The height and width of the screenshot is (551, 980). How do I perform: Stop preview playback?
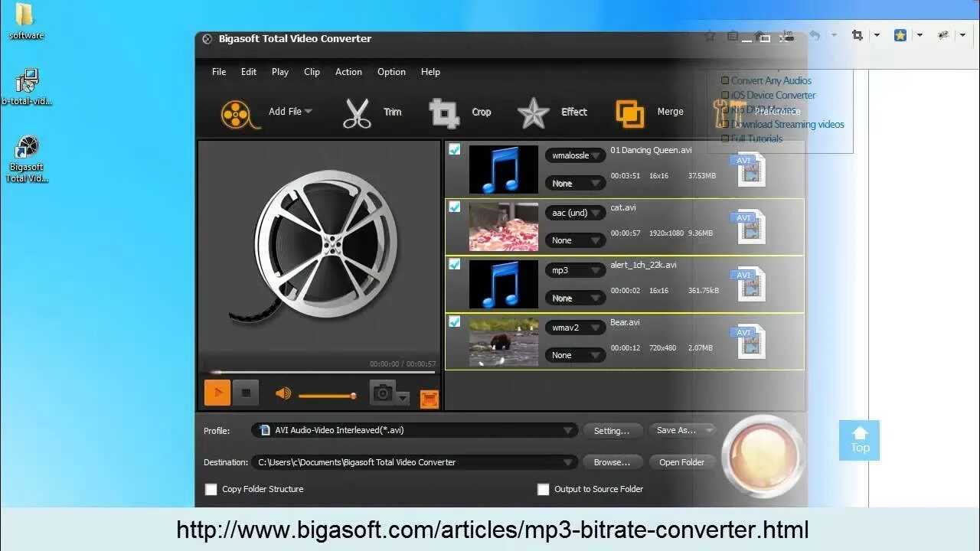point(246,393)
